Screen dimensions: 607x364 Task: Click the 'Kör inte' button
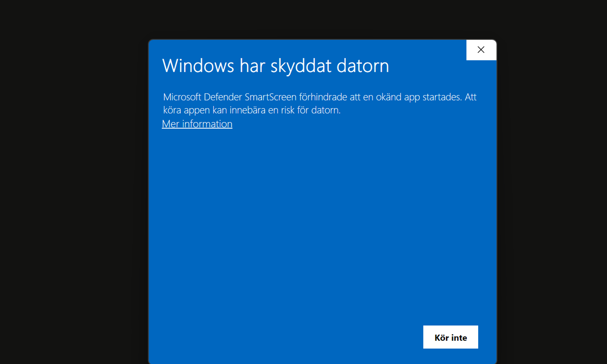[451, 337]
